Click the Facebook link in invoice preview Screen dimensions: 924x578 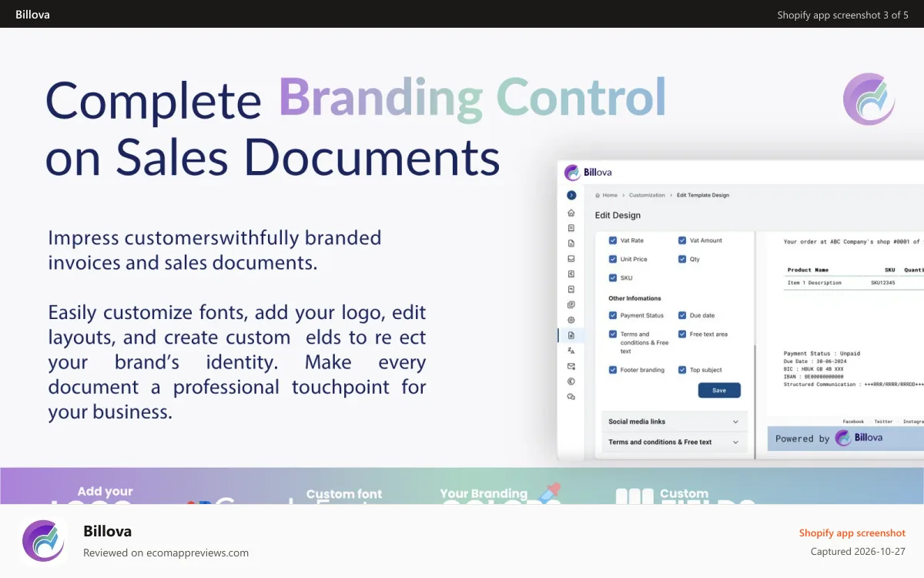coord(853,422)
